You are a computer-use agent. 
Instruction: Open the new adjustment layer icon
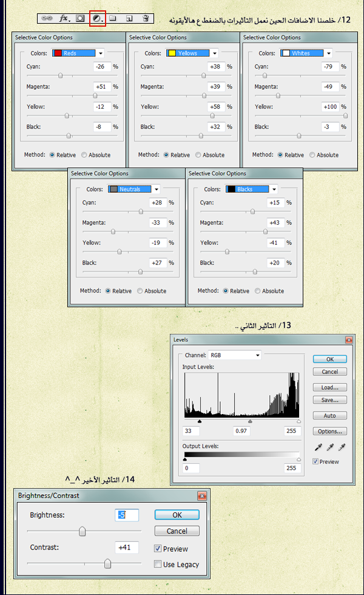pos(96,19)
